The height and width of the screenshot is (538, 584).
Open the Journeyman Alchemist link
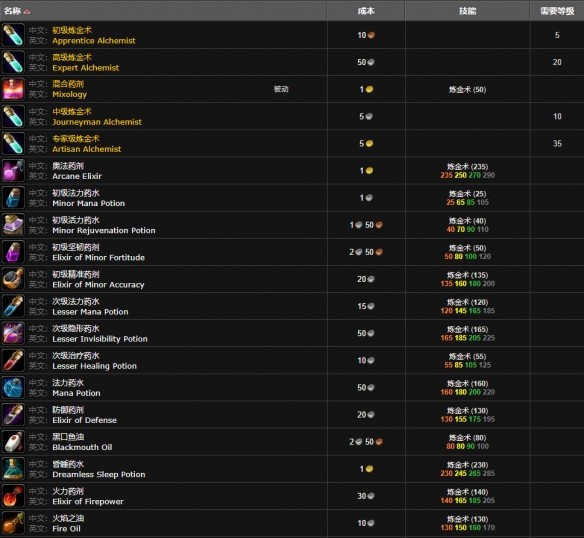click(x=97, y=122)
